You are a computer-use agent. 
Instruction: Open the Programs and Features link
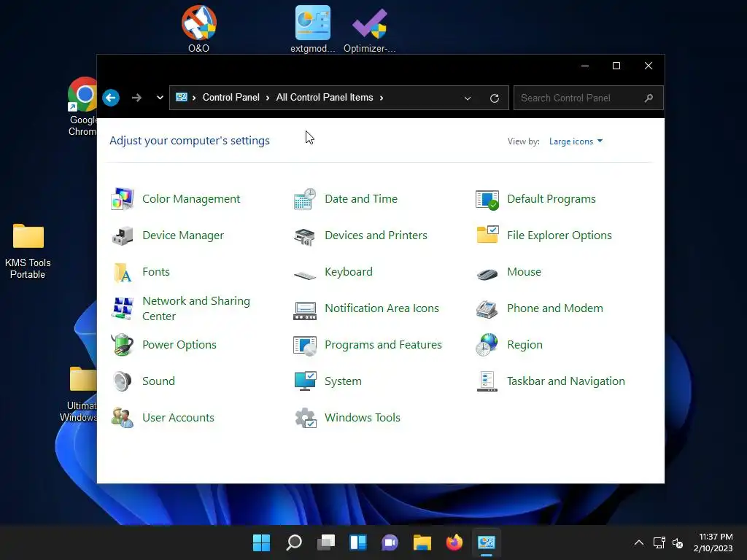pyautogui.click(x=383, y=345)
